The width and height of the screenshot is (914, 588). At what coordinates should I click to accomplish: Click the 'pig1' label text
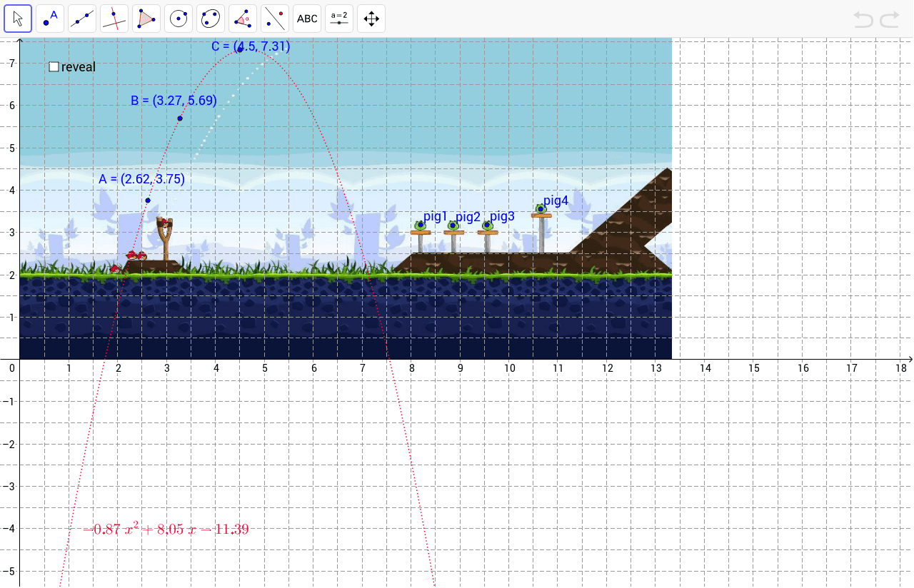[x=436, y=216]
